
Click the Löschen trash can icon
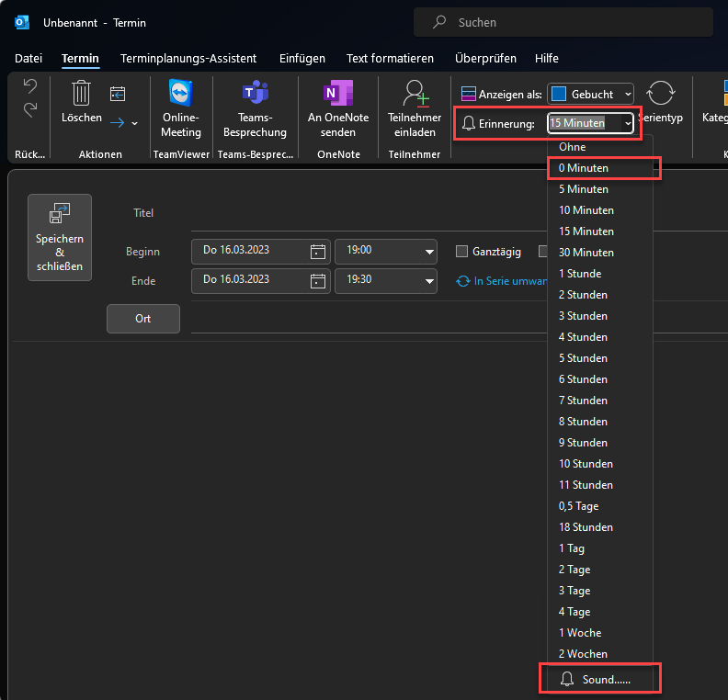click(81, 93)
